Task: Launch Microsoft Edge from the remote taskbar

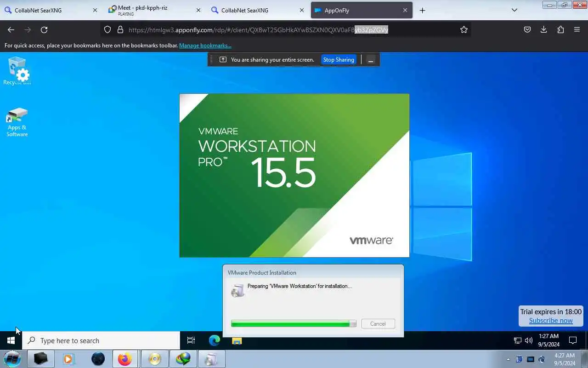Action: pos(214,340)
